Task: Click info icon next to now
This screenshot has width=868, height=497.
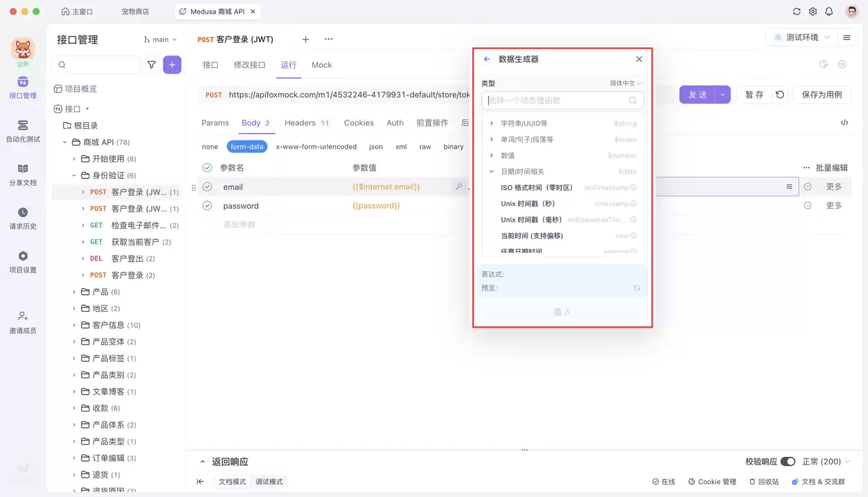Action: pos(633,236)
